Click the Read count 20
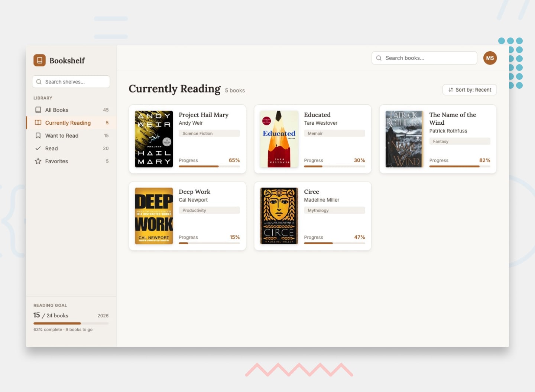This screenshot has width=535, height=392. click(106, 148)
